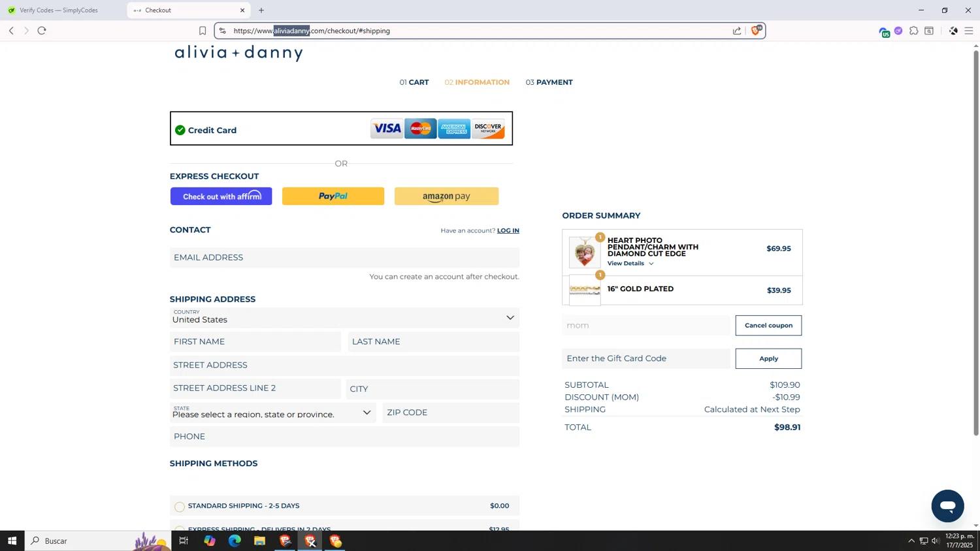This screenshot has height=551, width=980.
Task: Open the Windows Start menu
Action: 12,541
